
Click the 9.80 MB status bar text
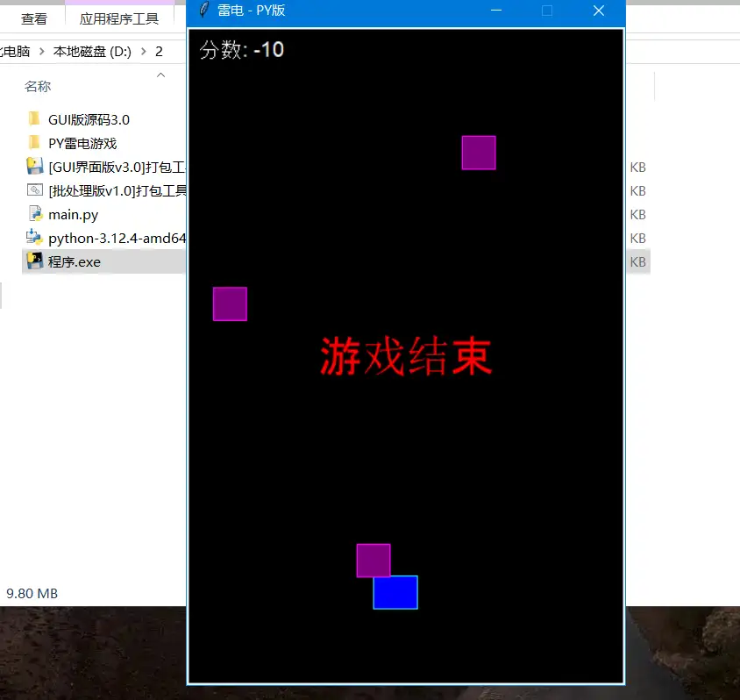click(x=32, y=593)
